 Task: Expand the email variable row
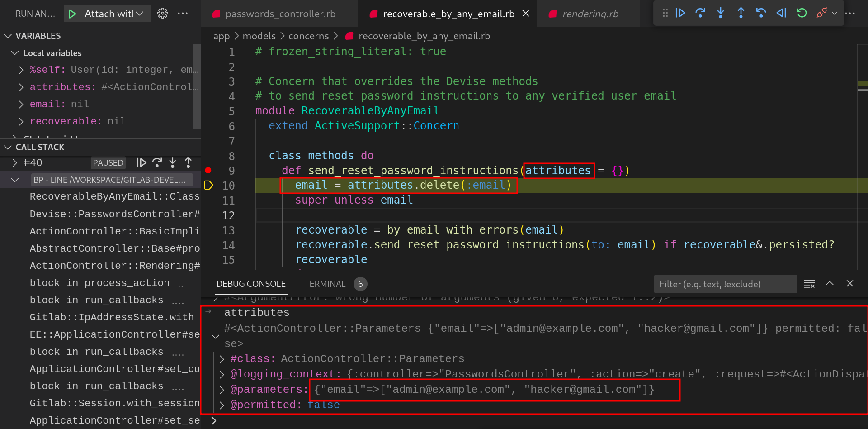(21, 104)
